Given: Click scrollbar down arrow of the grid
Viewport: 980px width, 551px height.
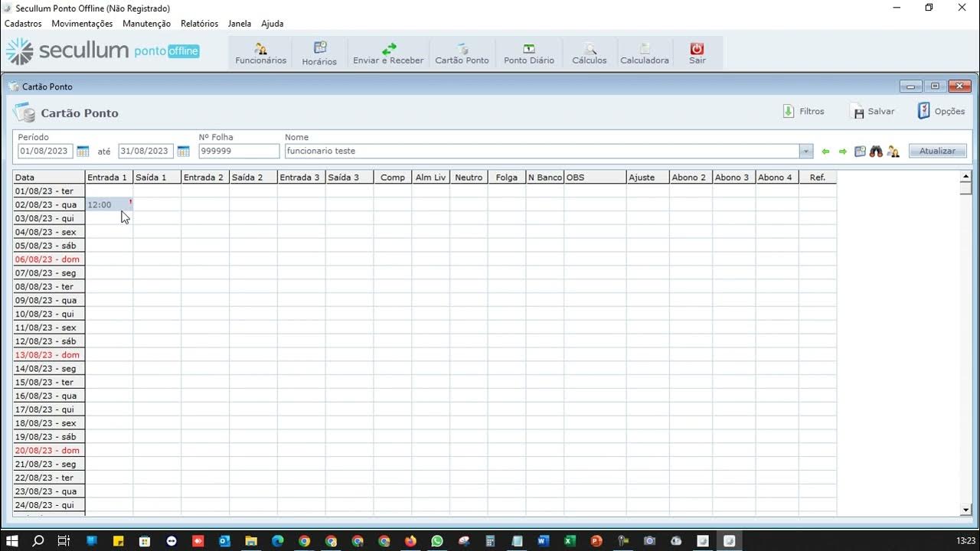Looking at the screenshot, I should tap(965, 510).
